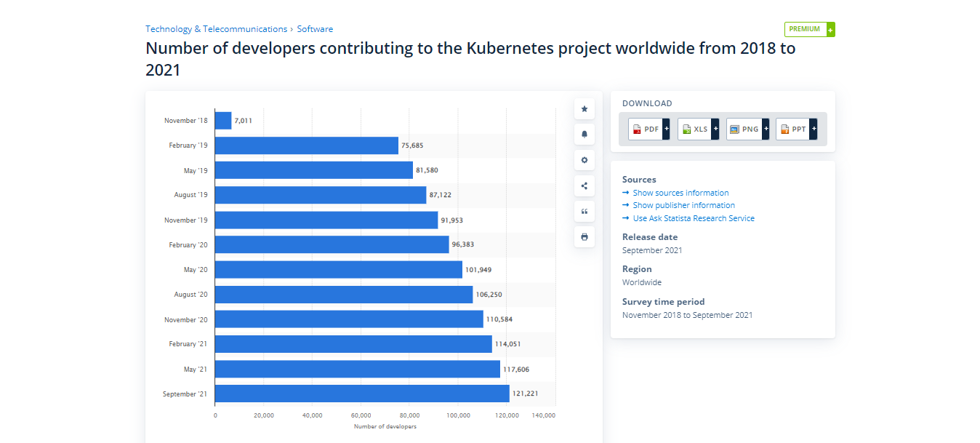Click the share icon
The height and width of the screenshot is (443, 980).
[584, 185]
